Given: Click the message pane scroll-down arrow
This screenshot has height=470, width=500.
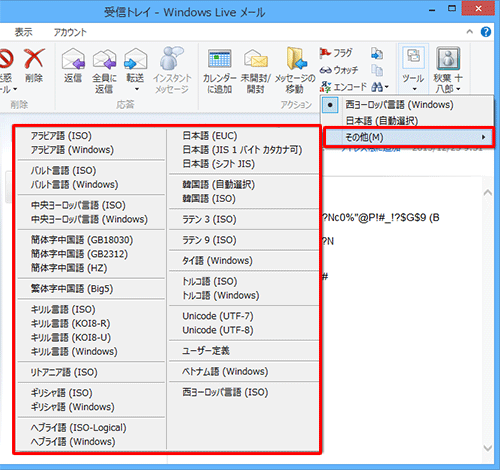Looking at the screenshot, I should click(x=488, y=448).
